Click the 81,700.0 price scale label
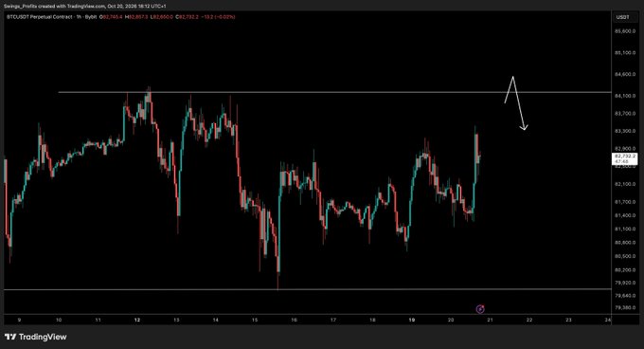Image resolution: width=644 pixels, height=349 pixels. [625, 202]
